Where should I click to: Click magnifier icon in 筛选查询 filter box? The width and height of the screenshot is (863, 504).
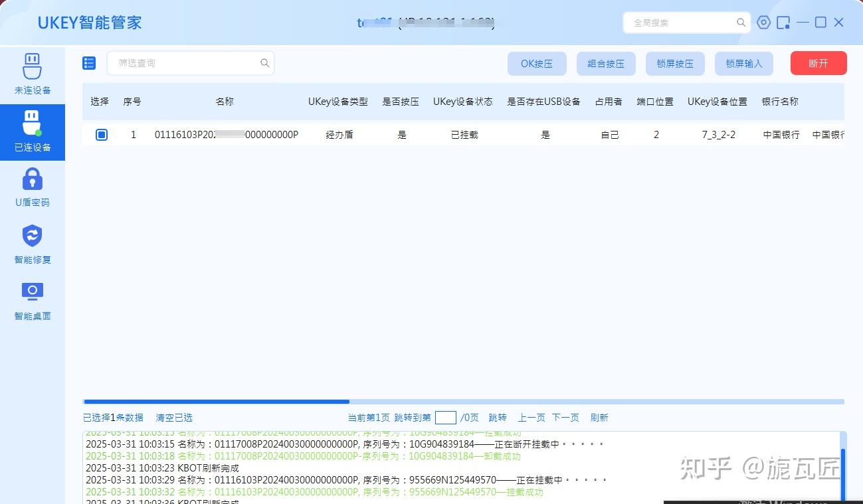click(x=264, y=62)
